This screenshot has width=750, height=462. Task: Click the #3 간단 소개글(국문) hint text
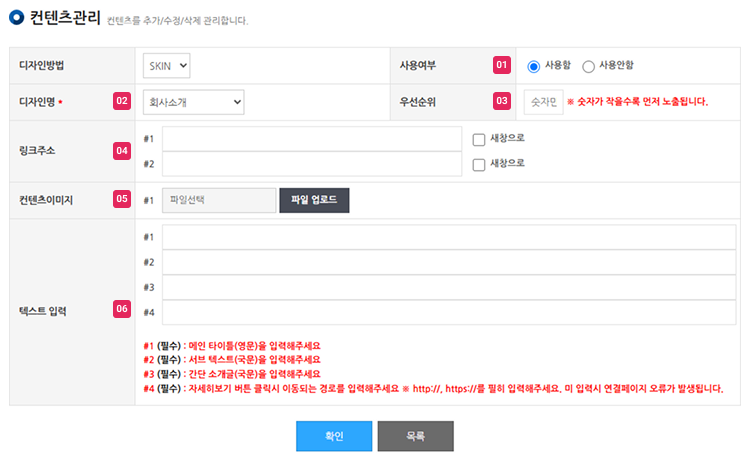coord(232,374)
